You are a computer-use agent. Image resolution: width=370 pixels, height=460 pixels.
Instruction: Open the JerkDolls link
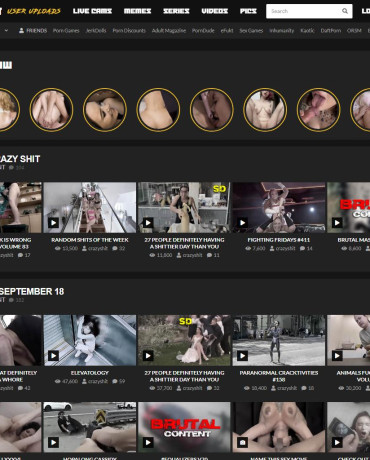pos(96,30)
